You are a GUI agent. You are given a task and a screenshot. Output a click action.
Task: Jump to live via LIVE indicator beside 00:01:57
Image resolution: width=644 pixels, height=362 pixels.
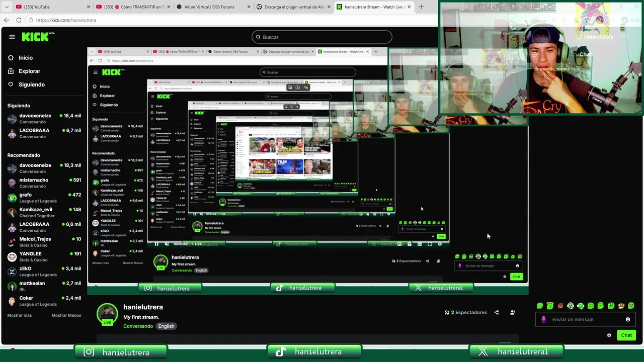point(196,244)
